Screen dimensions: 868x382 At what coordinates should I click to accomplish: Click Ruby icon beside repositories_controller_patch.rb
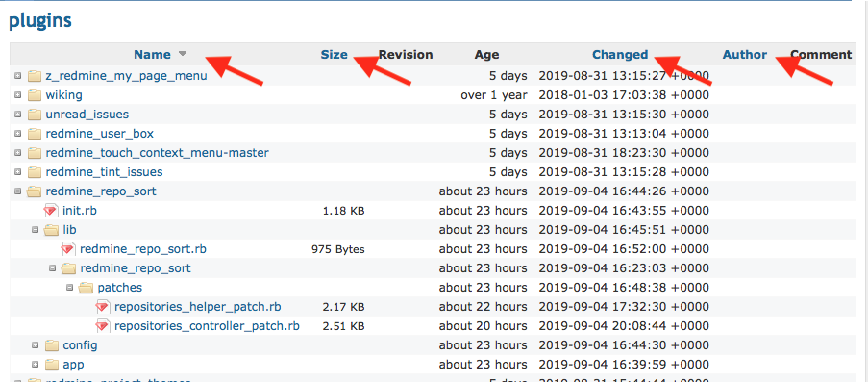coord(103,326)
